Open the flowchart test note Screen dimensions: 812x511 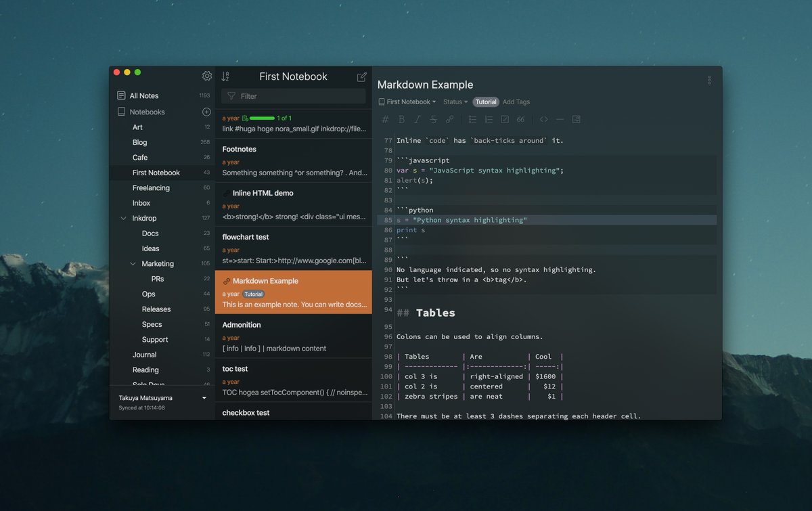(x=294, y=248)
